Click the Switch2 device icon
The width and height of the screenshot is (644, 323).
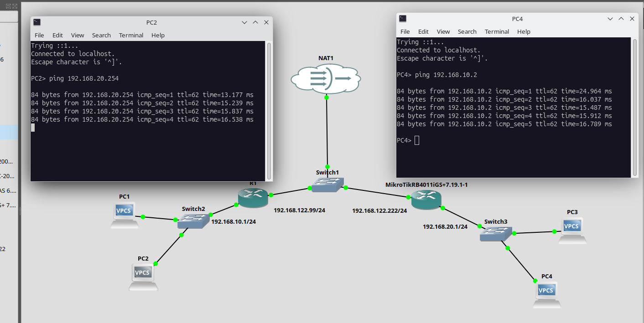click(193, 221)
